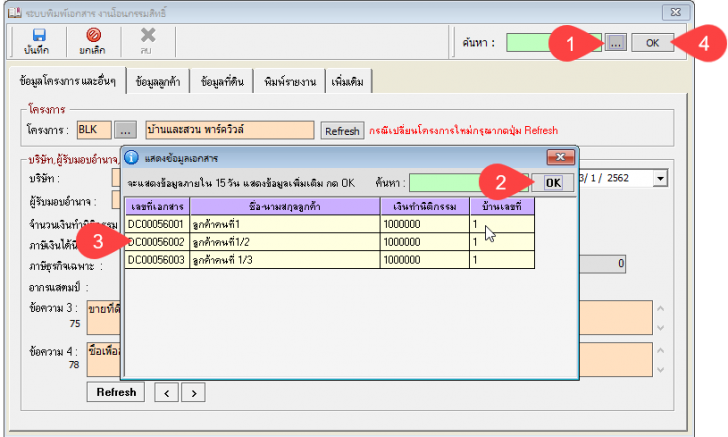Click the browse '...' button beside top search
This screenshot has width=728, height=437.
tap(617, 43)
